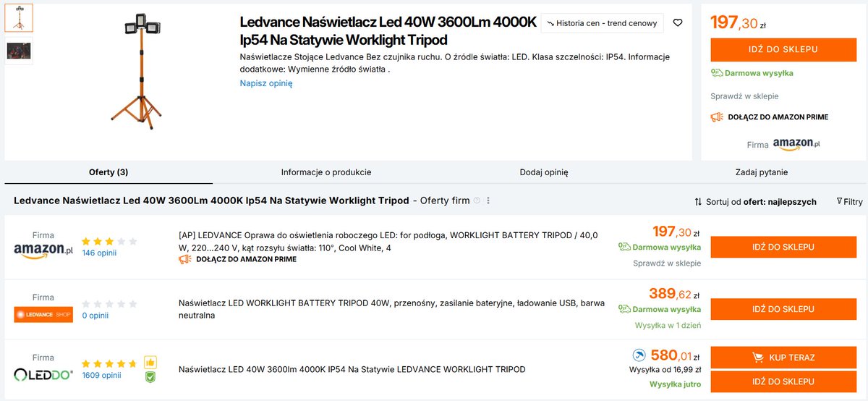The height and width of the screenshot is (401, 868).
Task: Click the Leddo store logo
Action: 43,375
